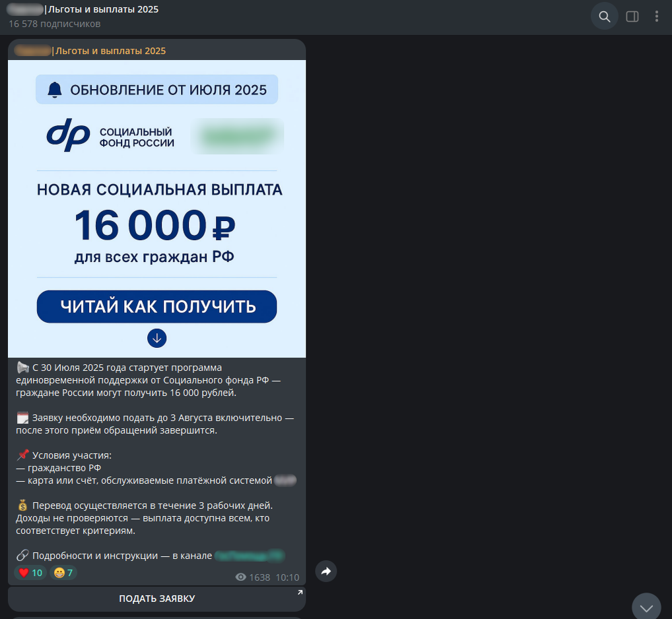Image resolution: width=672 pixels, height=619 pixels.
Task: Open search in the channel header
Action: [604, 16]
